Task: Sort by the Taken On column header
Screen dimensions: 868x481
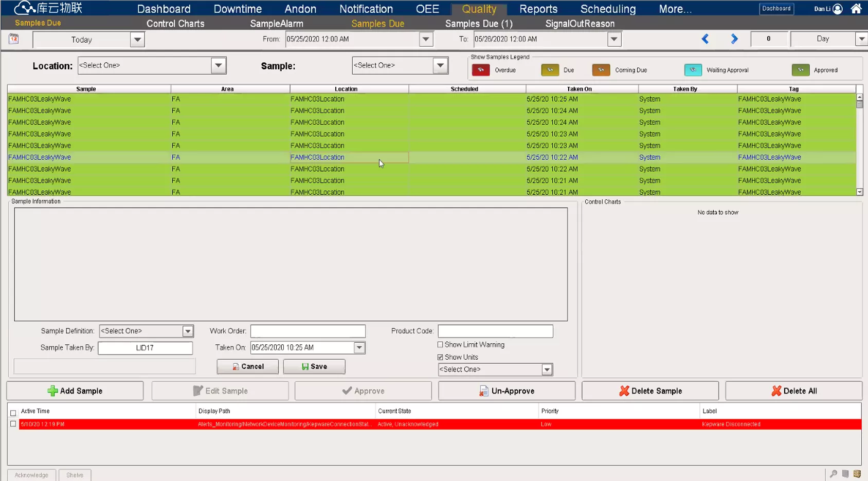Action: 582,89
